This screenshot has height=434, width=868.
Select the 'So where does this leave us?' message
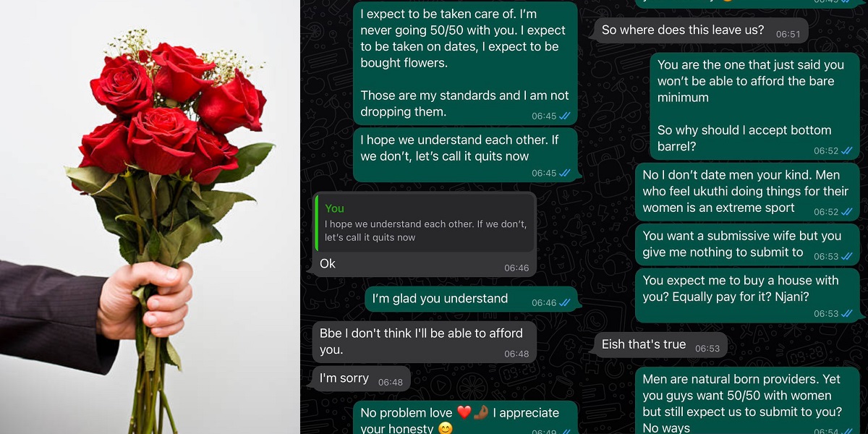(x=700, y=31)
